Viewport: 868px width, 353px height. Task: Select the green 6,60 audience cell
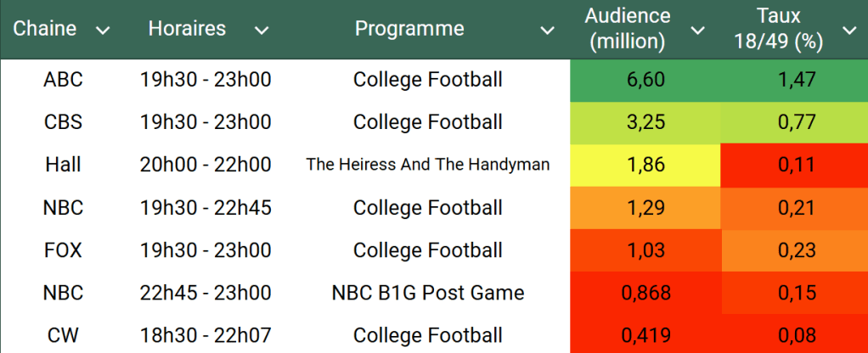tap(645, 80)
